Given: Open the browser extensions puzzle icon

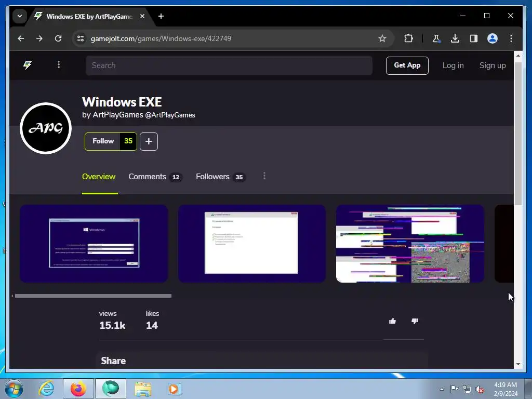Looking at the screenshot, I should [x=408, y=38].
